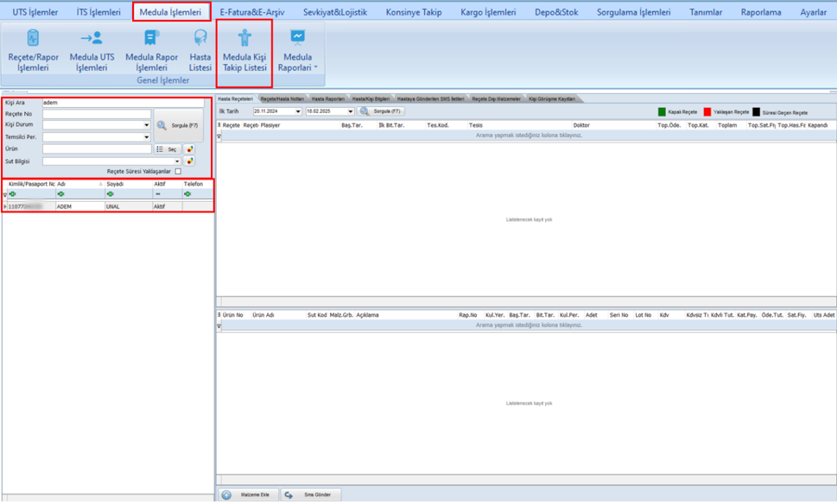Open the Reçete Dışı Malzemeler tab

(x=496, y=99)
